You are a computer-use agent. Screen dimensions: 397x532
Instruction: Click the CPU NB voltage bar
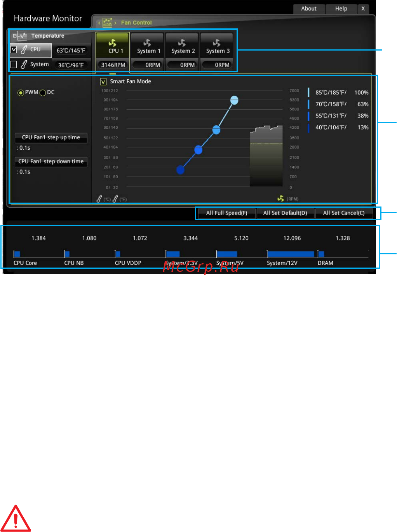[x=67, y=254]
